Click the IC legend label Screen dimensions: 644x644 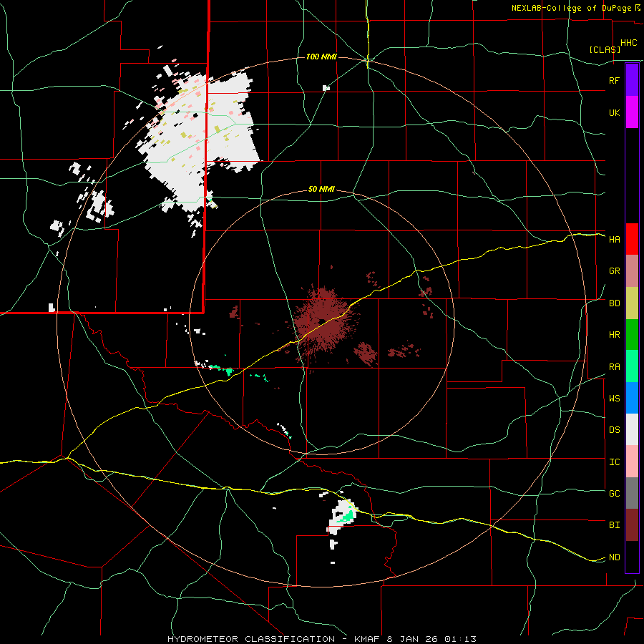tap(614, 462)
